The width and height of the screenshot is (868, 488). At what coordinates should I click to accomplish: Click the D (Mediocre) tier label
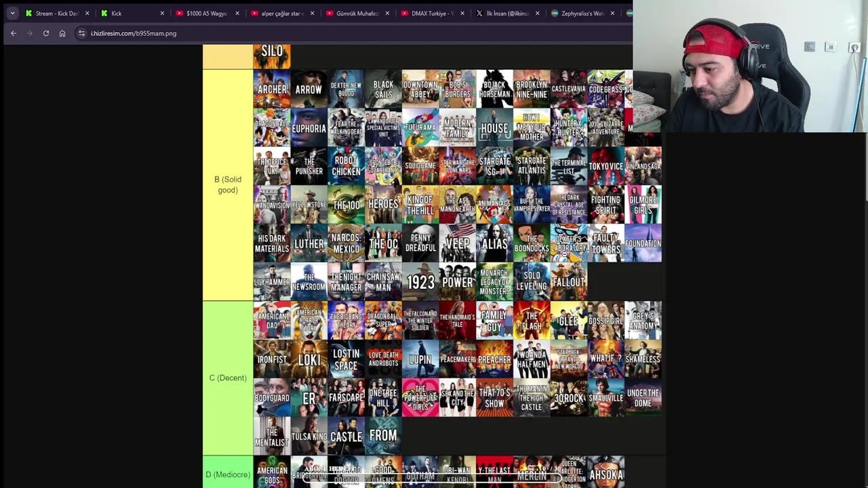228,474
